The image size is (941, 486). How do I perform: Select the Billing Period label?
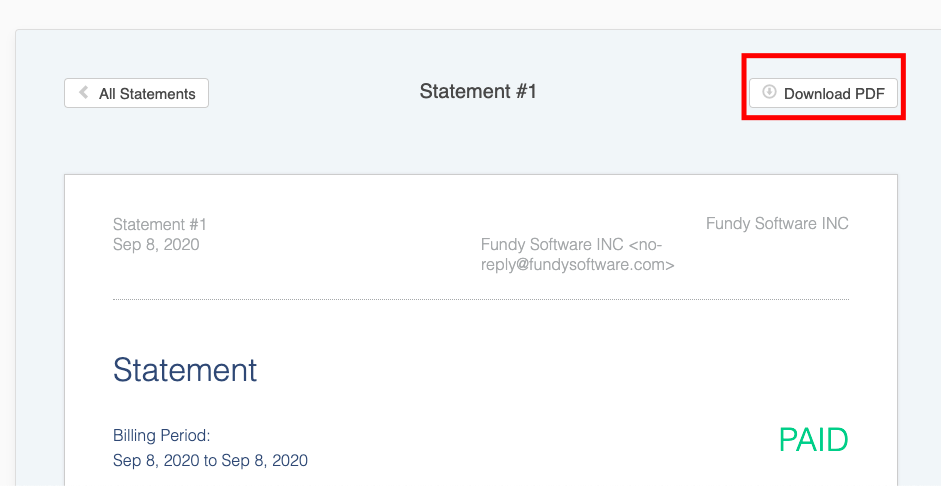pyautogui.click(x=161, y=435)
